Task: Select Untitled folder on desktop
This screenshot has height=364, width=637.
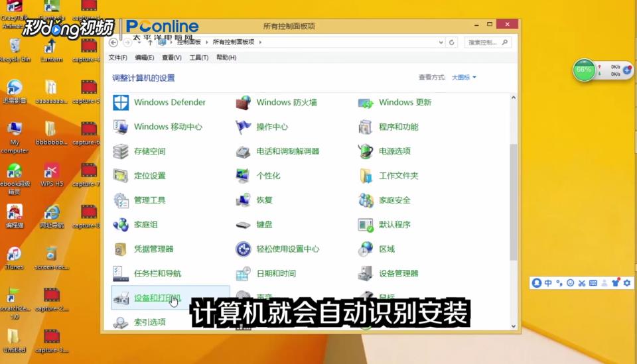Action: 14,341
